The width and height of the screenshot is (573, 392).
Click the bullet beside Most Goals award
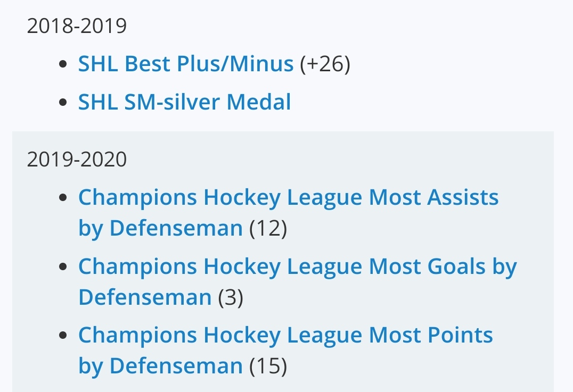[x=63, y=268]
